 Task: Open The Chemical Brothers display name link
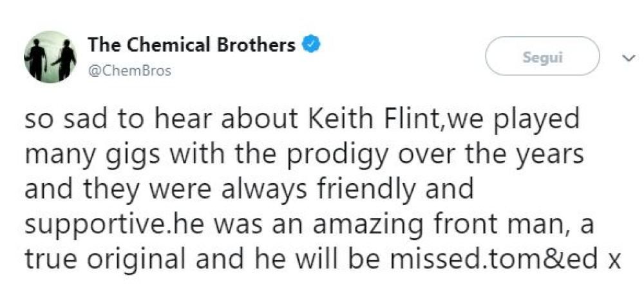click(x=192, y=45)
